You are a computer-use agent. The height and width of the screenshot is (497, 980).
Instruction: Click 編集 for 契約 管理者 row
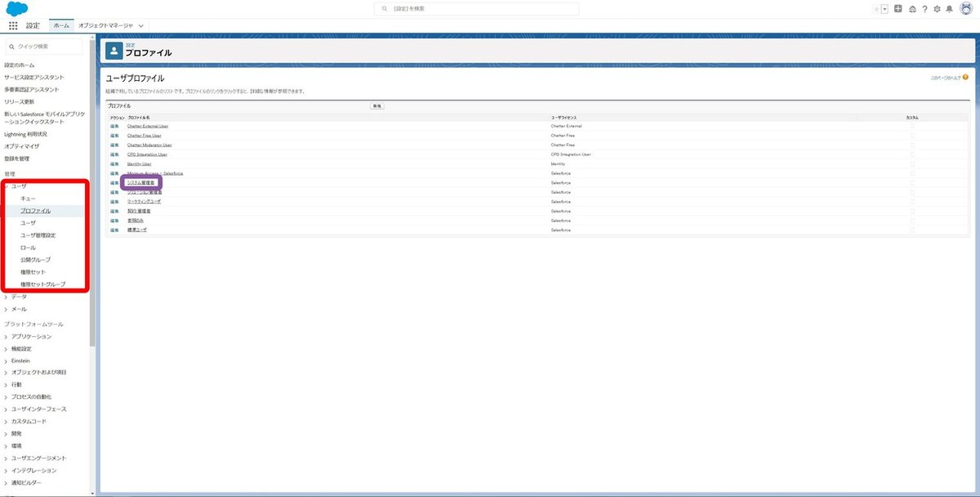click(114, 211)
